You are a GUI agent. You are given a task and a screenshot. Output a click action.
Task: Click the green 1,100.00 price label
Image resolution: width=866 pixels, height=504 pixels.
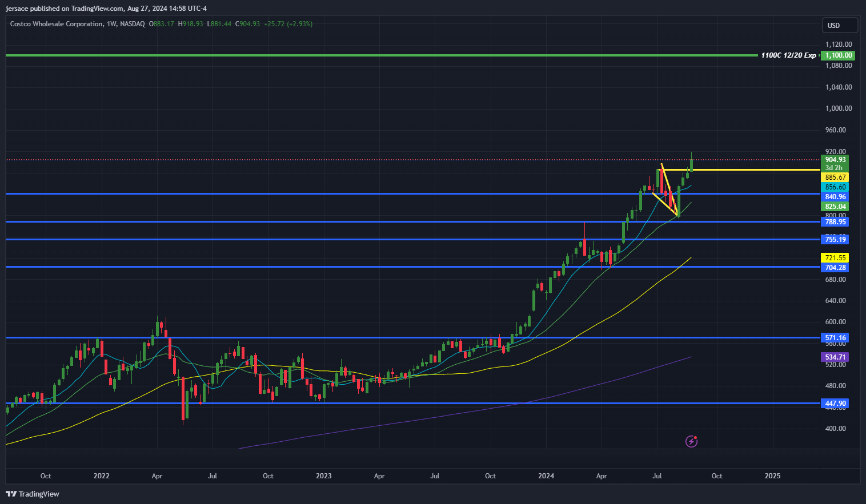tap(837, 55)
